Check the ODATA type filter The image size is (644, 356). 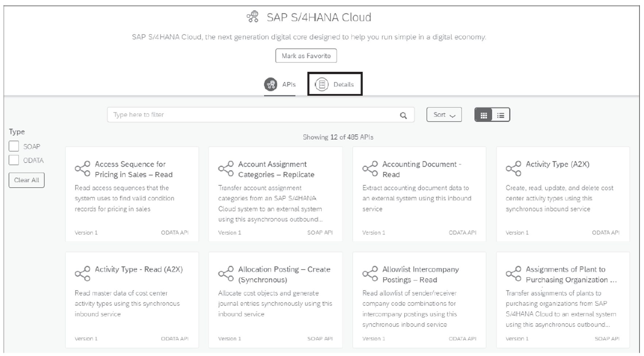click(14, 160)
